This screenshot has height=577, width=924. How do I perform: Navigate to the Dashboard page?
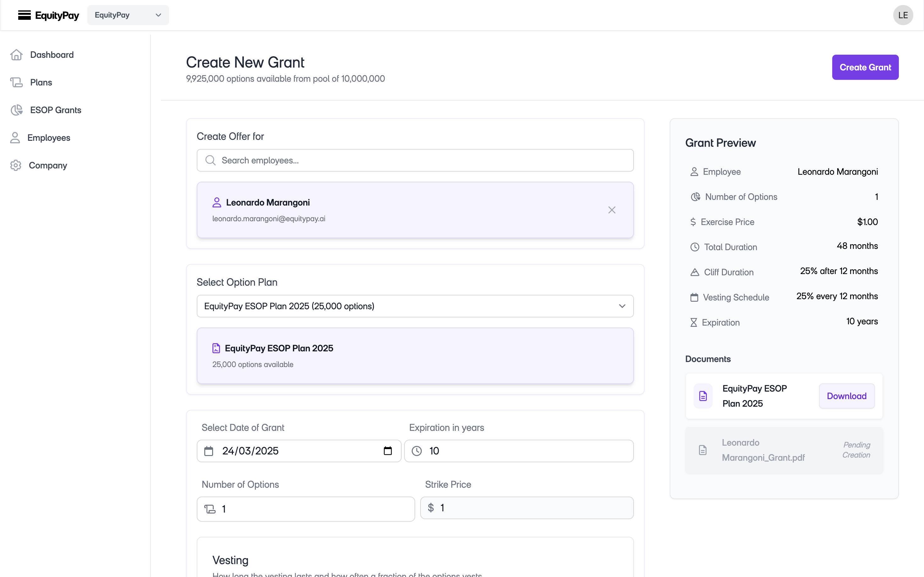point(52,55)
